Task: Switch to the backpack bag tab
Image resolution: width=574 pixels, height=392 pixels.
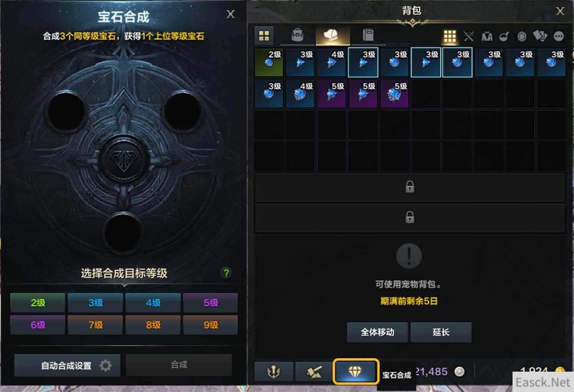Action: point(297,35)
